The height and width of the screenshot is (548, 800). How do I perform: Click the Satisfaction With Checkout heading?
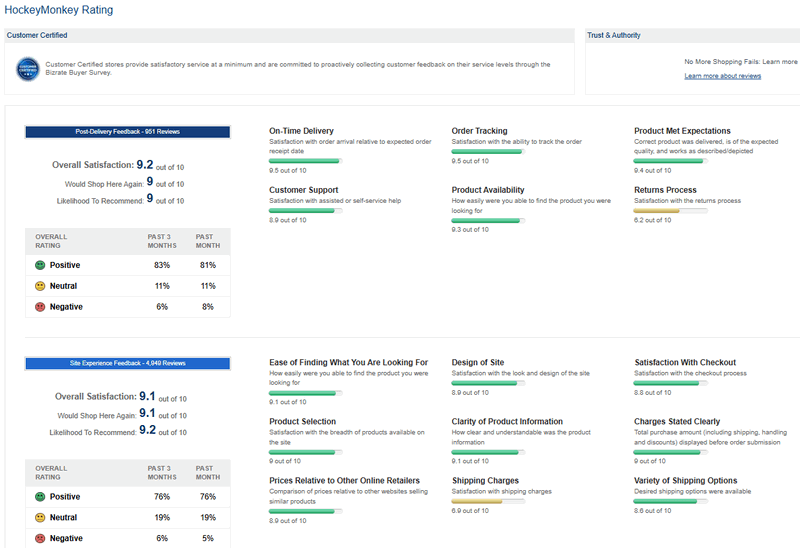685,362
